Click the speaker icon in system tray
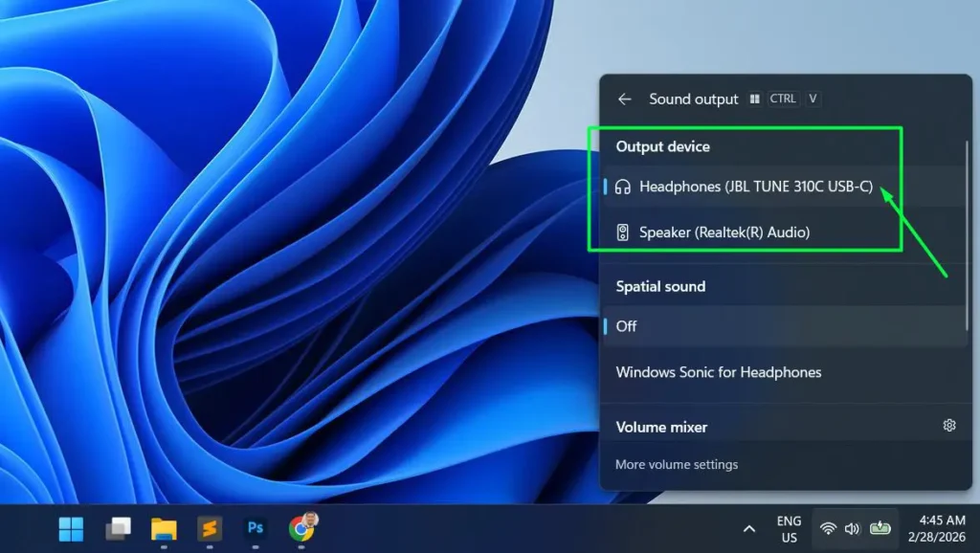 pyautogui.click(x=853, y=528)
